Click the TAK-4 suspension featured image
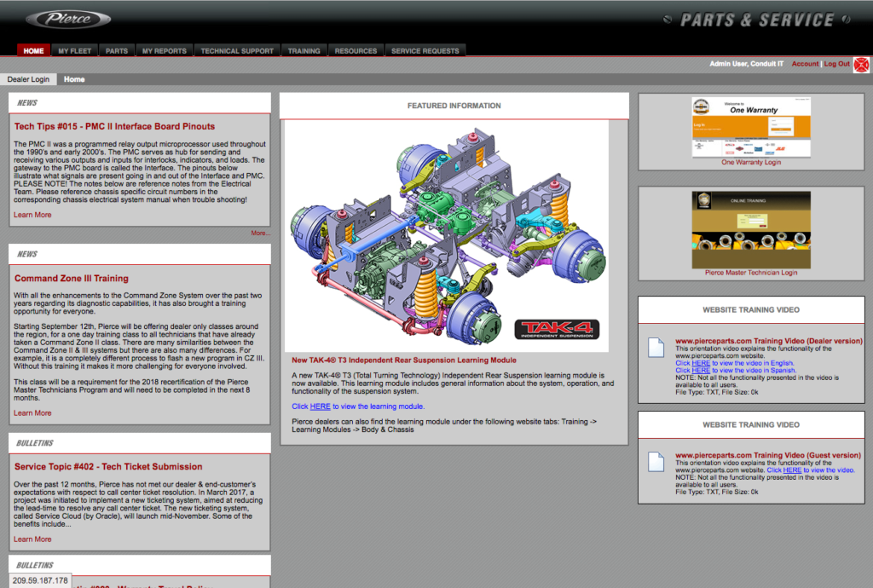The width and height of the screenshot is (873, 588). [x=447, y=236]
